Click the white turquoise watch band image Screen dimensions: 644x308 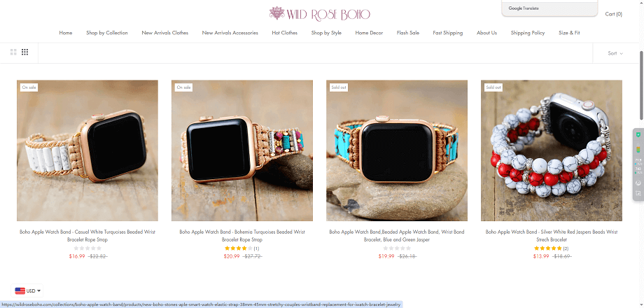pos(87,150)
